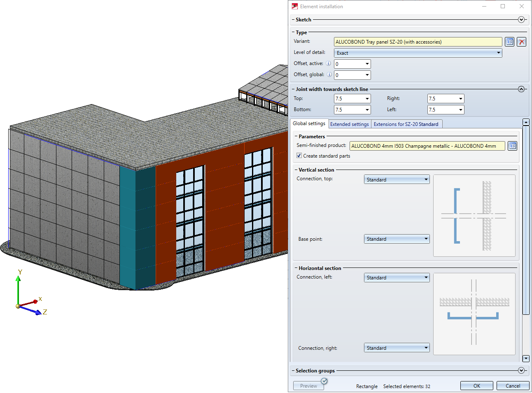This screenshot has height=393, width=532.
Task: Expand the Sketch section chevron
Action: pos(521,20)
